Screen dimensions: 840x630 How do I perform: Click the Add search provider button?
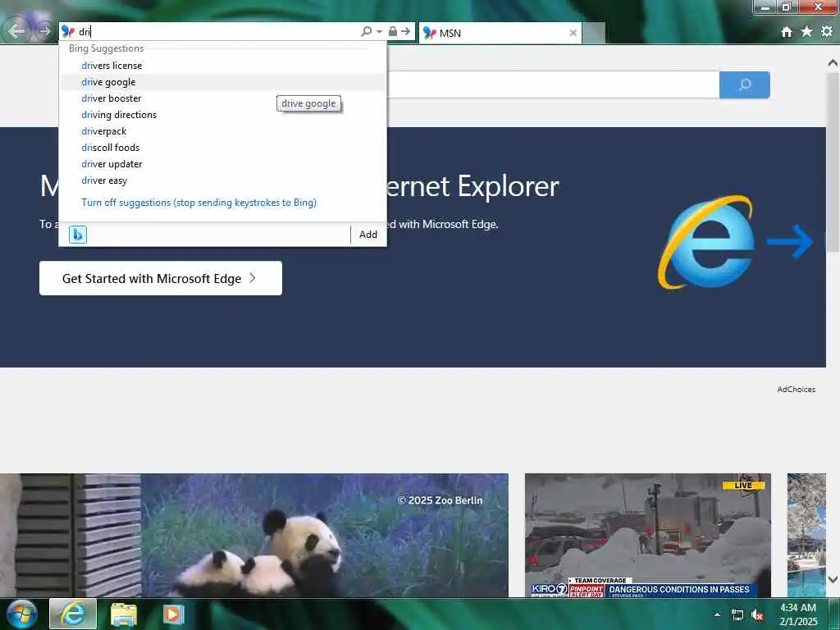click(368, 234)
